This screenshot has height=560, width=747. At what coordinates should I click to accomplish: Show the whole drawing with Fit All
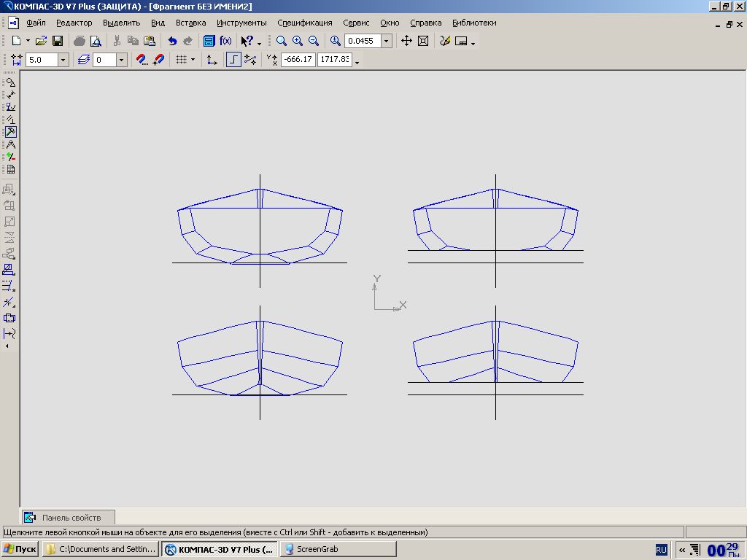pos(423,42)
